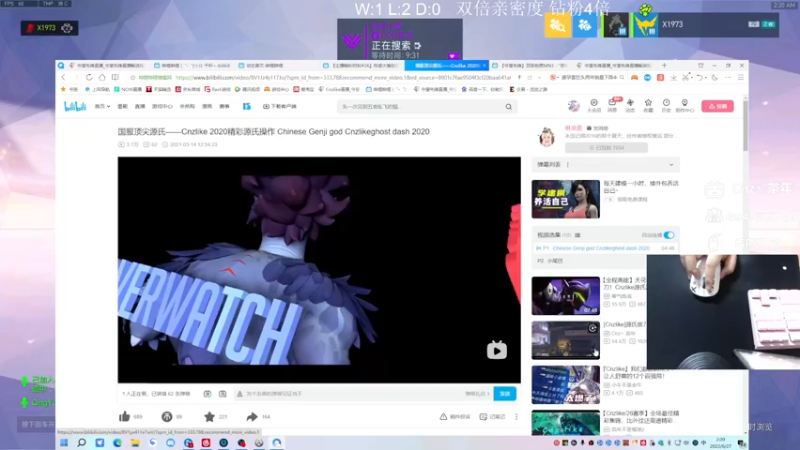This screenshot has height=450, width=800.
Task: Open taskbar search magnifier
Action: 82,443
